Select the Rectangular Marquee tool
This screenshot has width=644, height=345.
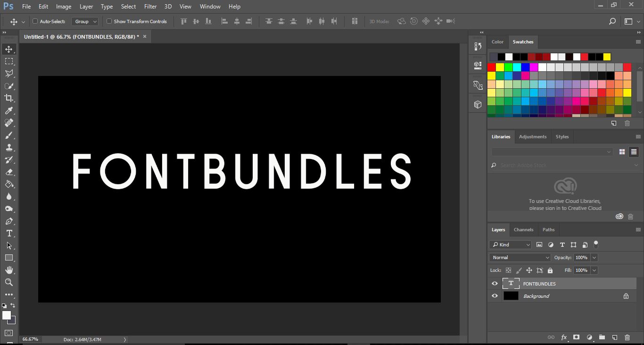click(x=9, y=61)
